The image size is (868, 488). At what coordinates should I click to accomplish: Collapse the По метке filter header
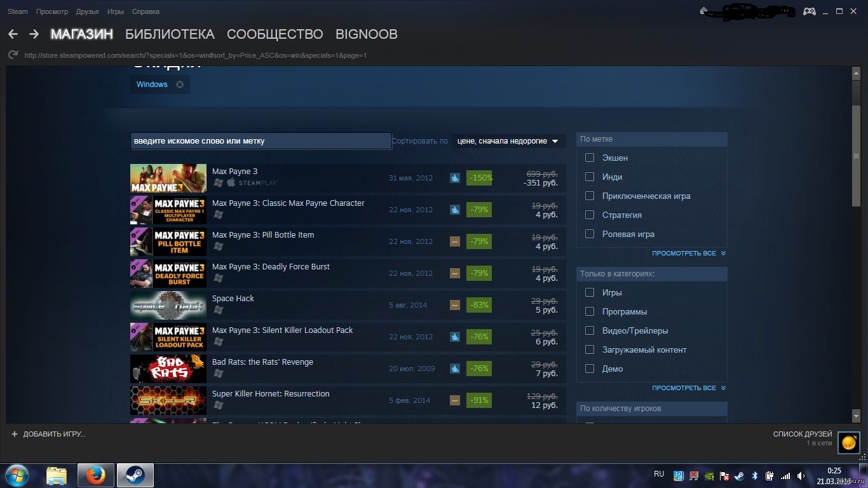pos(652,139)
